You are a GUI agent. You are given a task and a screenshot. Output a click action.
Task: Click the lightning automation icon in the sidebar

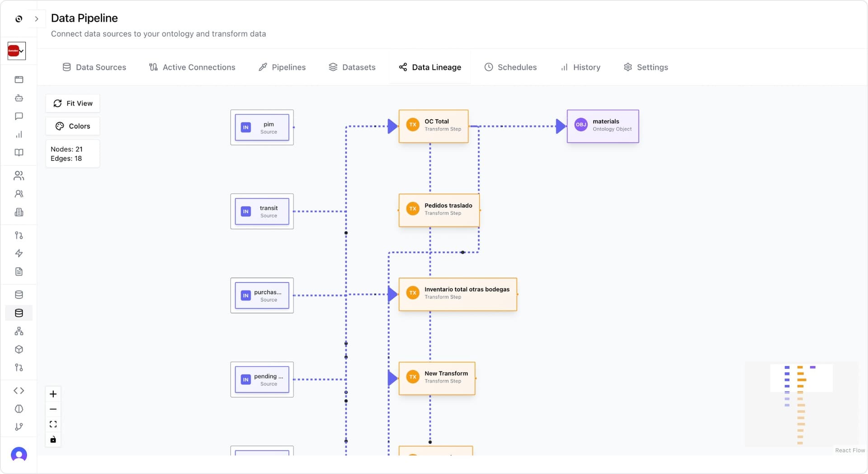pos(19,253)
